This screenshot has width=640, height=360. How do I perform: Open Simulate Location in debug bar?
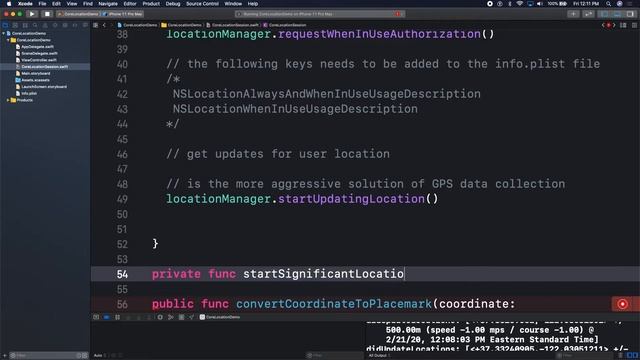click(x=191, y=317)
